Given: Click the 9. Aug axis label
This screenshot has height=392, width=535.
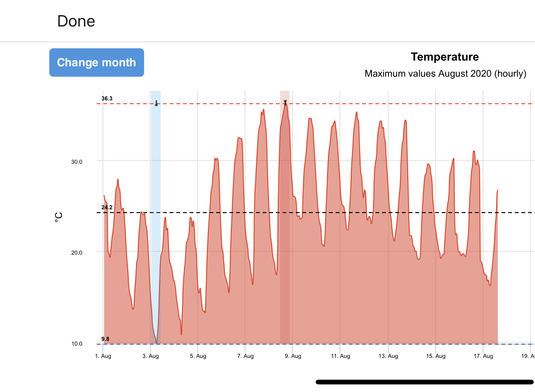Looking at the screenshot, I should coord(293,356).
